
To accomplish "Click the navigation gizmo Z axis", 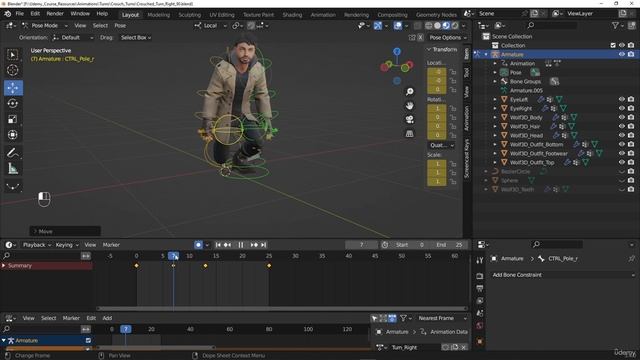I will coord(397,51).
